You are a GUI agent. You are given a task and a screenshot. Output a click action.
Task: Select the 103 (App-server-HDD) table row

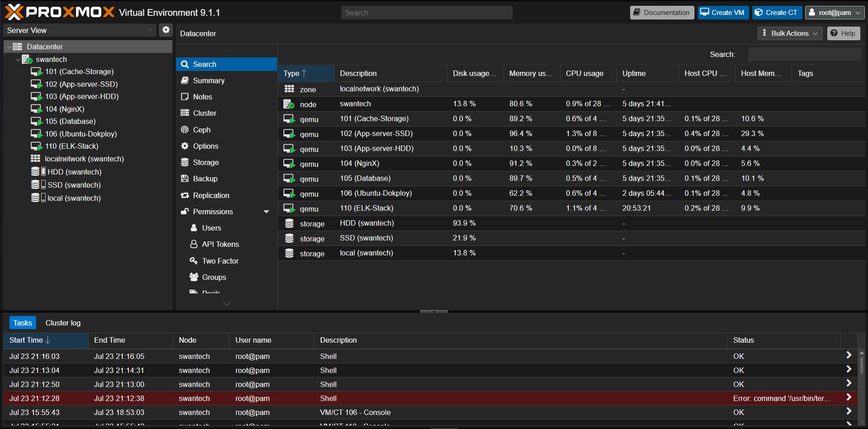click(571, 149)
